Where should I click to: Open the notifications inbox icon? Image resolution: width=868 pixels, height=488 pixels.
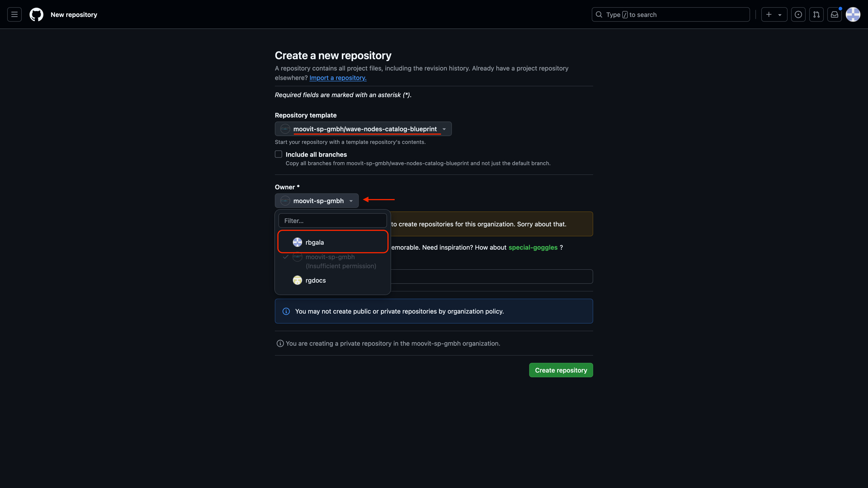pyautogui.click(x=834, y=15)
